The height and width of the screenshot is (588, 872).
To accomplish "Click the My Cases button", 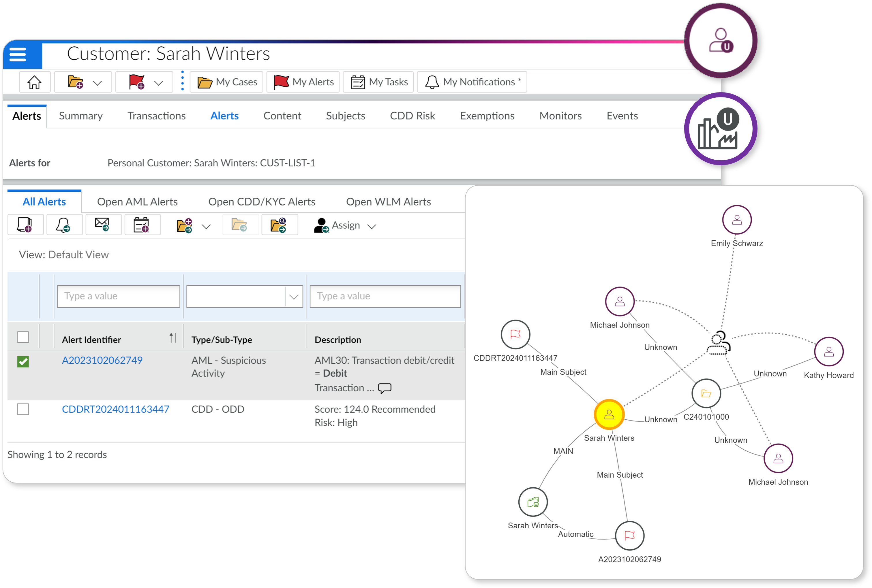I will (x=227, y=82).
